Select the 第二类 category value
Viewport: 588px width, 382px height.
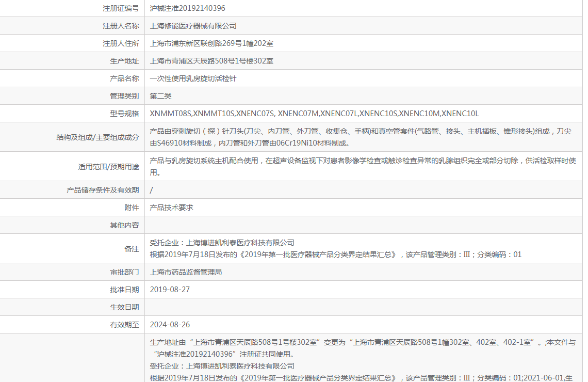point(160,96)
